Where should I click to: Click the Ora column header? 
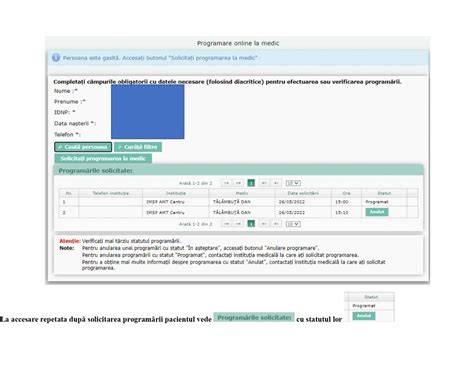pyautogui.click(x=347, y=193)
